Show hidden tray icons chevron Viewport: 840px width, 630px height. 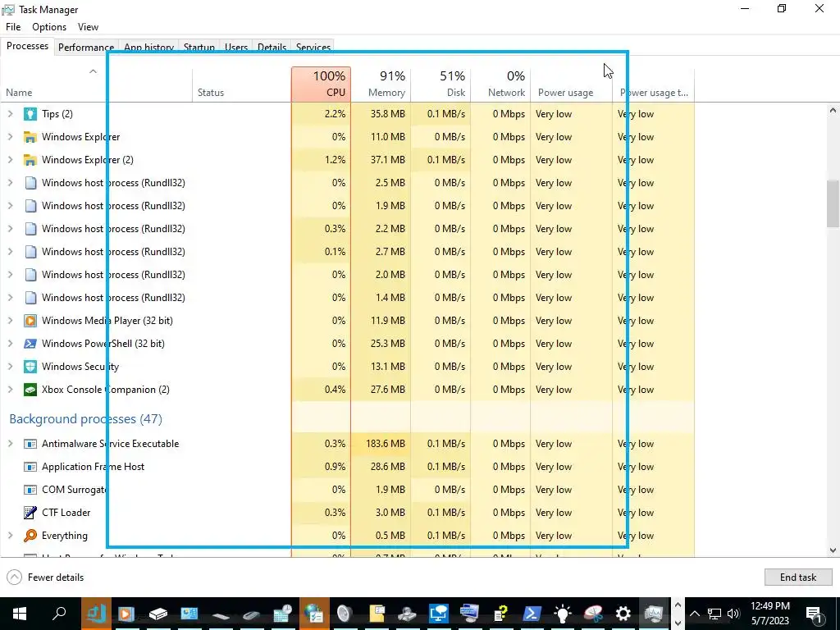coord(694,614)
